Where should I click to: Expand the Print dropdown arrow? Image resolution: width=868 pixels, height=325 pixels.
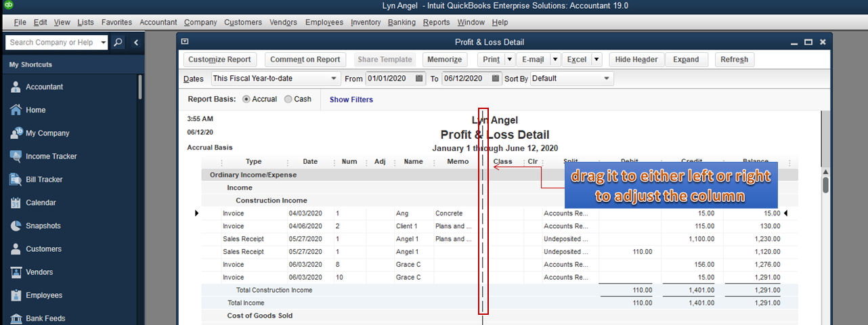[x=510, y=60]
